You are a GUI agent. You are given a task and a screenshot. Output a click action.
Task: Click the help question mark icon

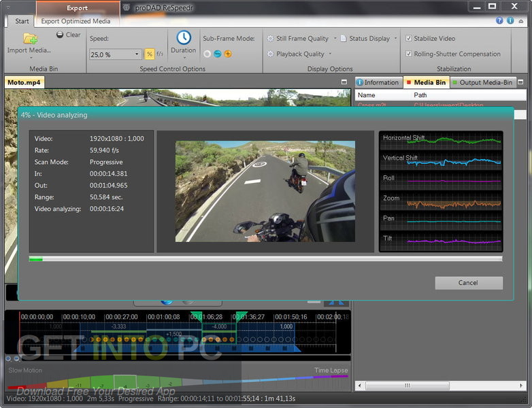pyautogui.click(x=499, y=20)
